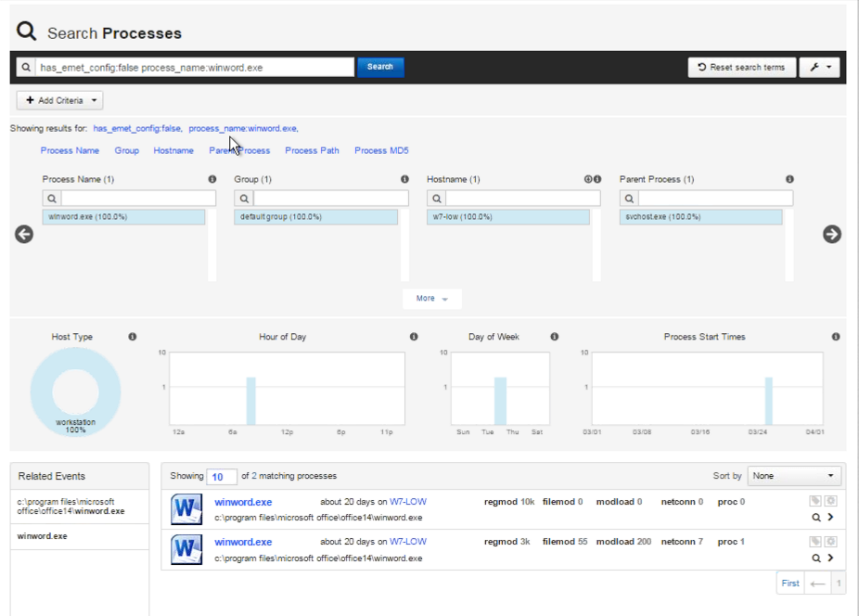Viewport: 859px width, 616px height.
Task: Jump to the Process Path facet link
Action: pyautogui.click(x=312, y=150)
